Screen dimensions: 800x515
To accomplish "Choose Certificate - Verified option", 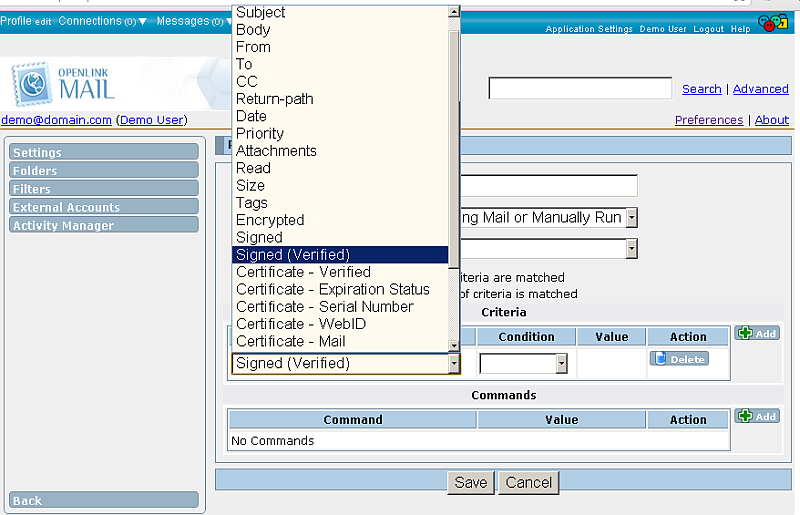I will (x=340, y=272).
